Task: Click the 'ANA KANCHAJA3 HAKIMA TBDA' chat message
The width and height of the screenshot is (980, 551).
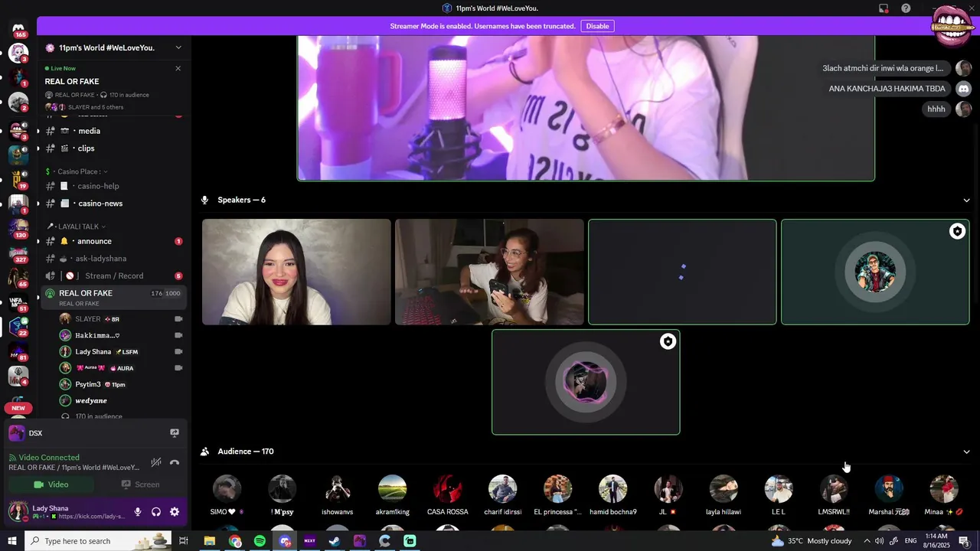Action: coord(887,89)
